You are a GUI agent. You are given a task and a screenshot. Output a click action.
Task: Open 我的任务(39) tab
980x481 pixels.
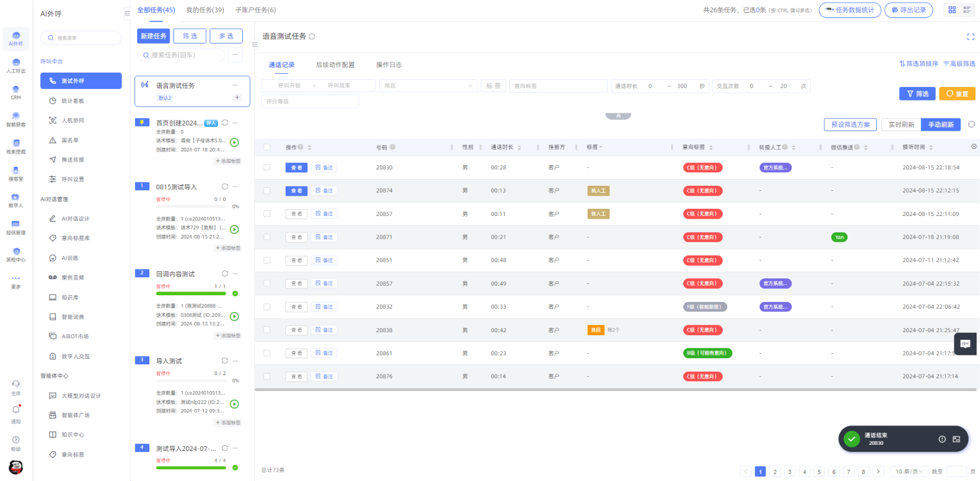(205, 10)
